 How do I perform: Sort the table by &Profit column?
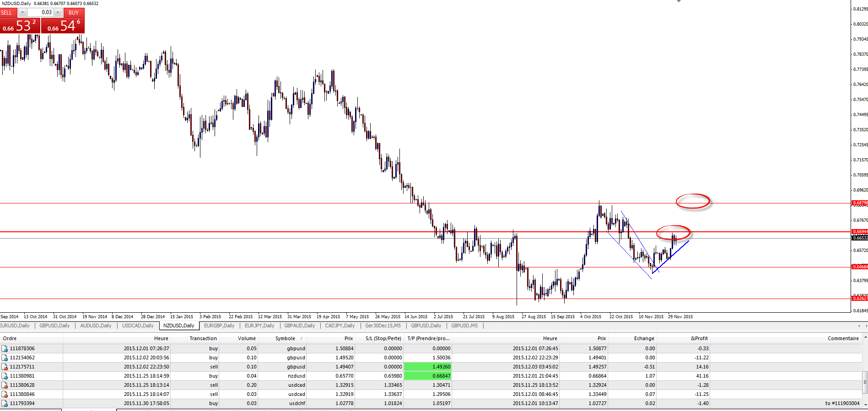pyautogui.click(x=699, y=338)
